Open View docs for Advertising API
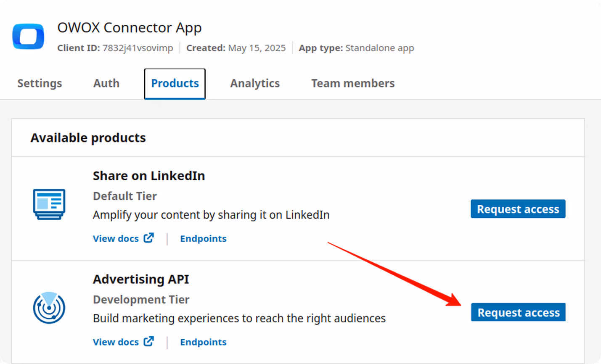Image resolution: width=601 pixels, height=364 pixels. coord(116,342)
